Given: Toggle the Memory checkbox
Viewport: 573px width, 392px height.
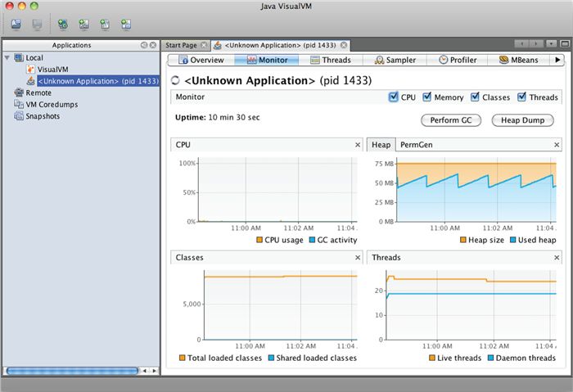Looking at the screenshot, I should (428, 97).
